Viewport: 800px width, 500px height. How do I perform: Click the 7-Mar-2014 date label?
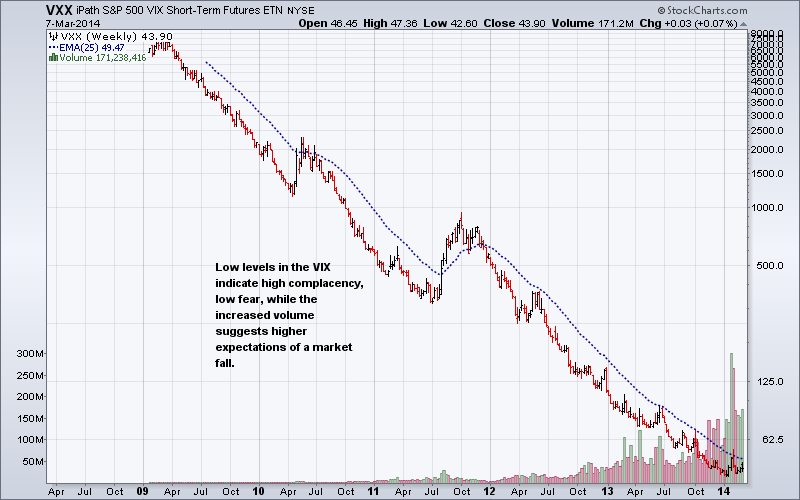(73, 24)
